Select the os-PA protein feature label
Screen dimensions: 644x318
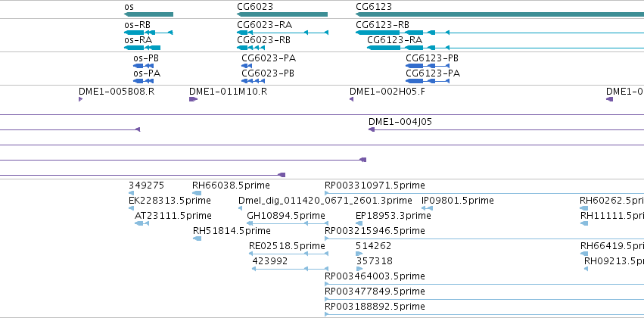(147, 73)
